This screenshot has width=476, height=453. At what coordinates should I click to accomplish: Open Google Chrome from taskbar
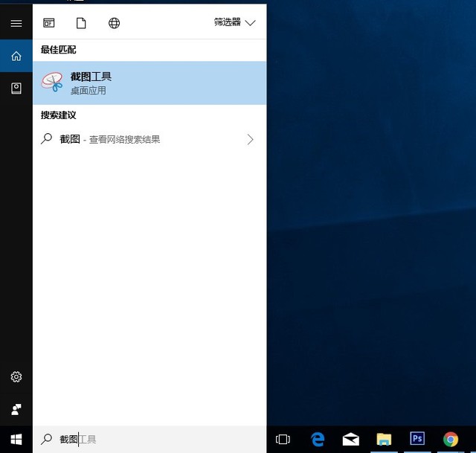tap(451, 439)
